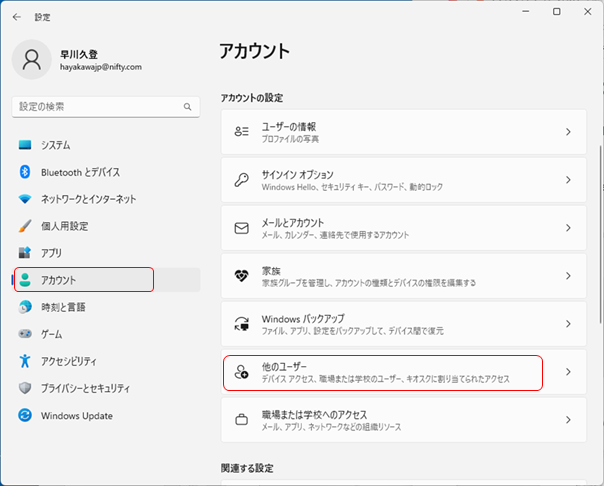Open the ゲーム settings category
The height and width of the screenshot is (486, 604).
pos(51,334)
